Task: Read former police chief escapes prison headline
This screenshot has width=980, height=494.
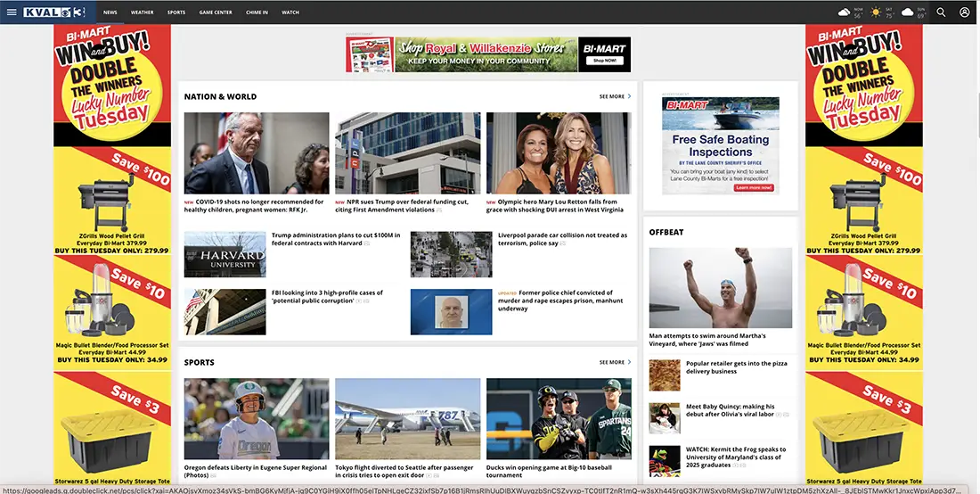Action: point(560,301)
